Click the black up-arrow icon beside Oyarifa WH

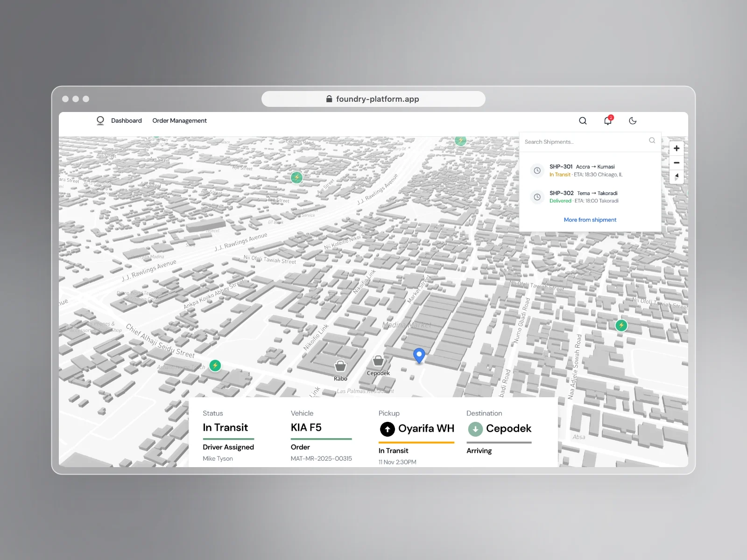point(387,429)
